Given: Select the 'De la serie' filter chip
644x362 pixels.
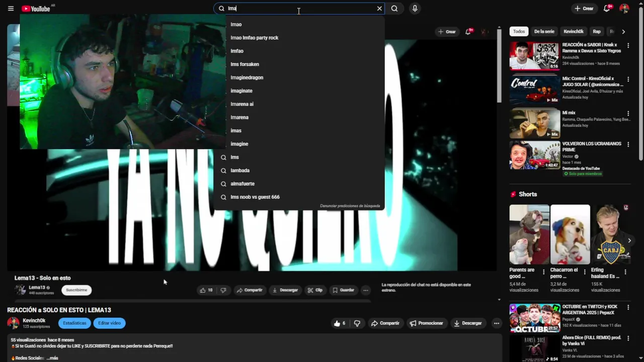Looking at the screenshot, I should (544, 32).
